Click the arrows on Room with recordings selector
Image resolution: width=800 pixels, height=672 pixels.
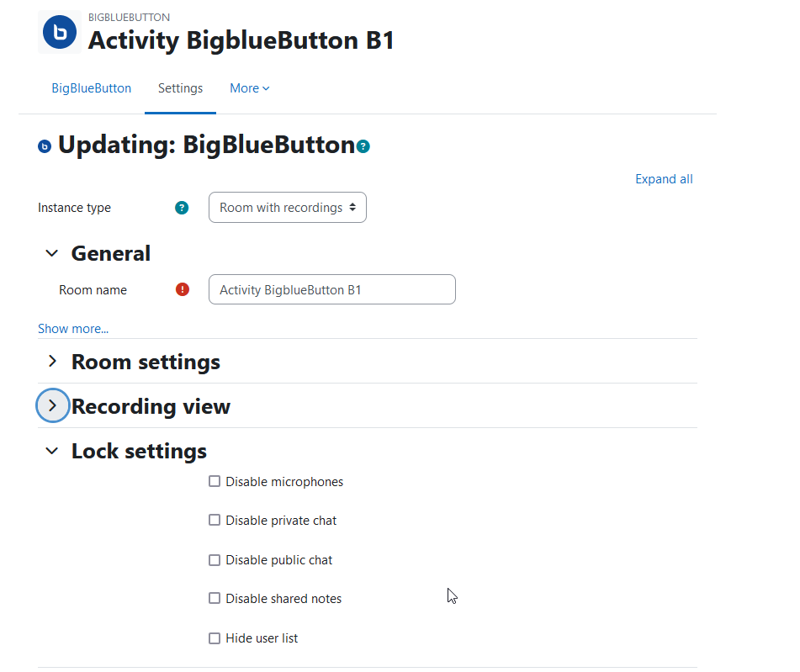[x=352, y=207]
